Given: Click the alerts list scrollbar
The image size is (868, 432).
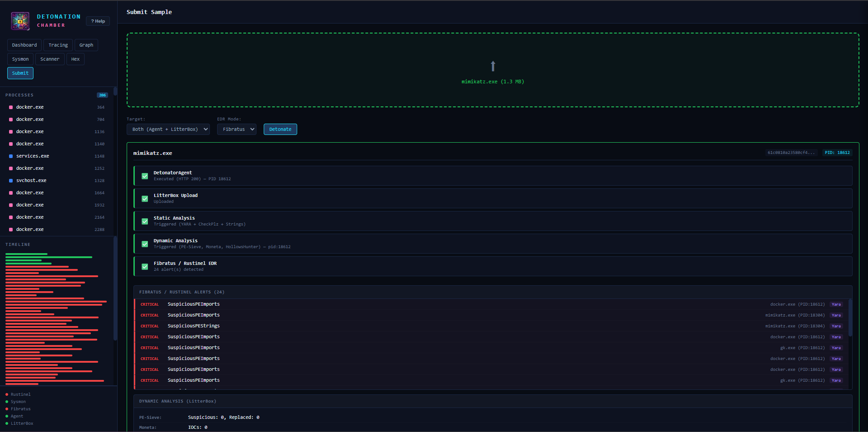Looking at the screenshot, I should (850, 317).
